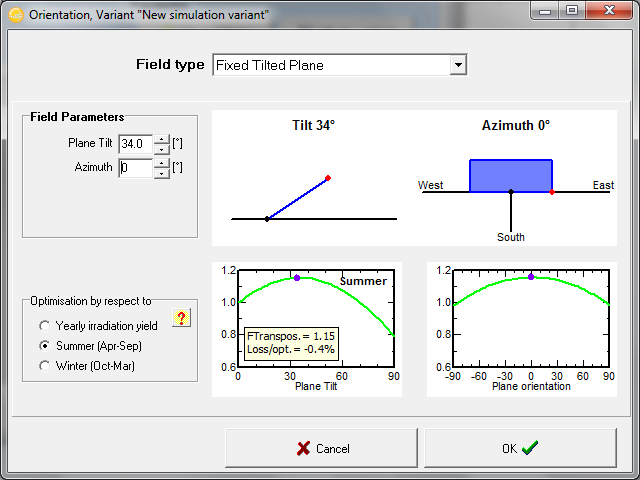640x480 pixels.
Task: Click the Summer label on the graph
Action: 363,281
